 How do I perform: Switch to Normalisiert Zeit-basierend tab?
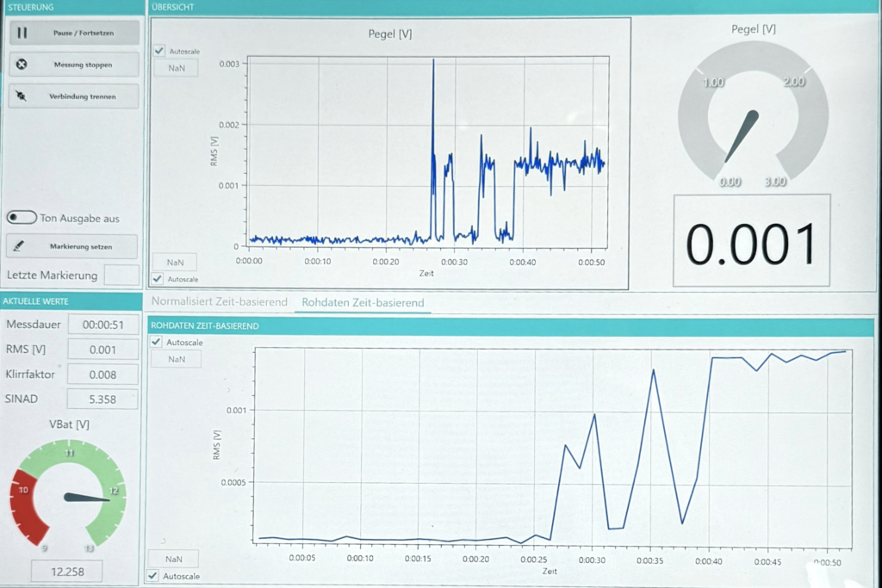[x=219, y=302]
